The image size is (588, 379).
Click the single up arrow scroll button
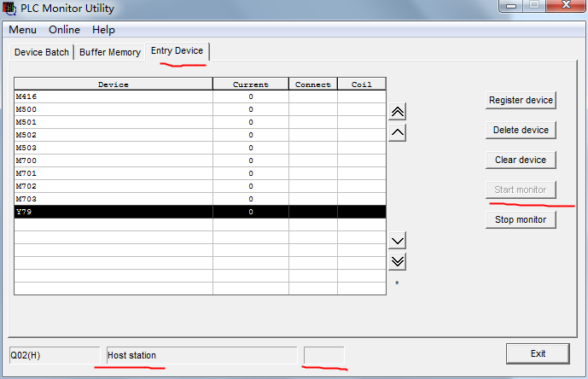coord(397,132)
